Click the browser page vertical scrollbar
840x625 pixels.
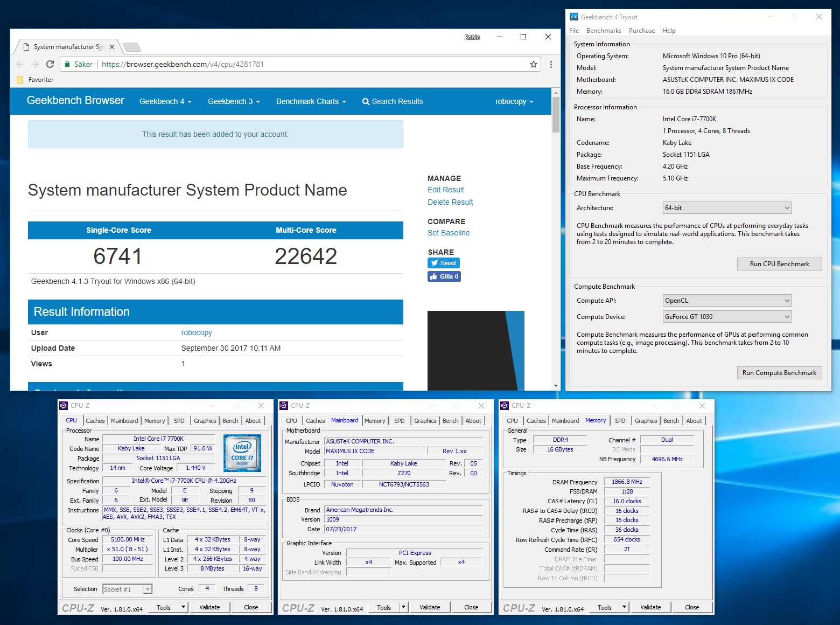(556, 115)
